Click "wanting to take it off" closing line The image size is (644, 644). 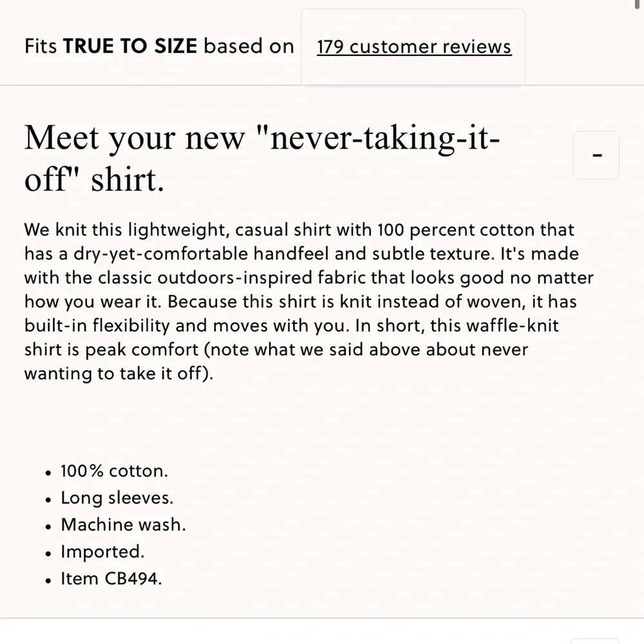[x=118, y=374]
